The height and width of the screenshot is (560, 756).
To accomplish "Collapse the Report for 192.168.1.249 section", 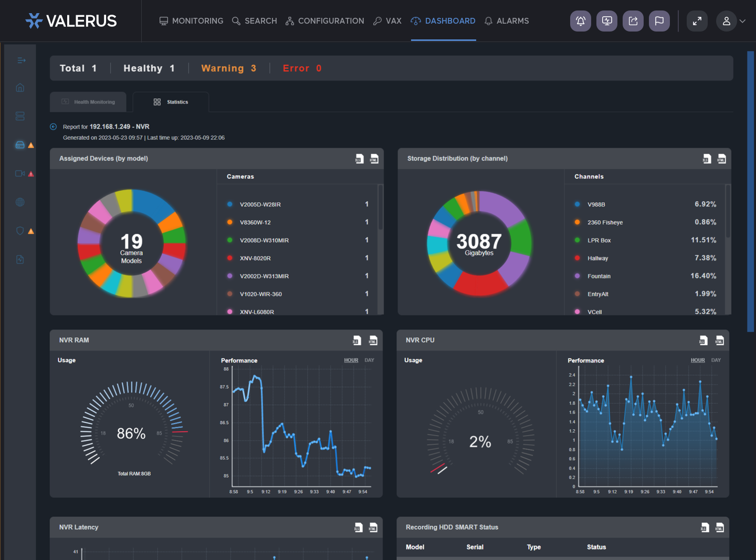I will (x=53, y=126).
